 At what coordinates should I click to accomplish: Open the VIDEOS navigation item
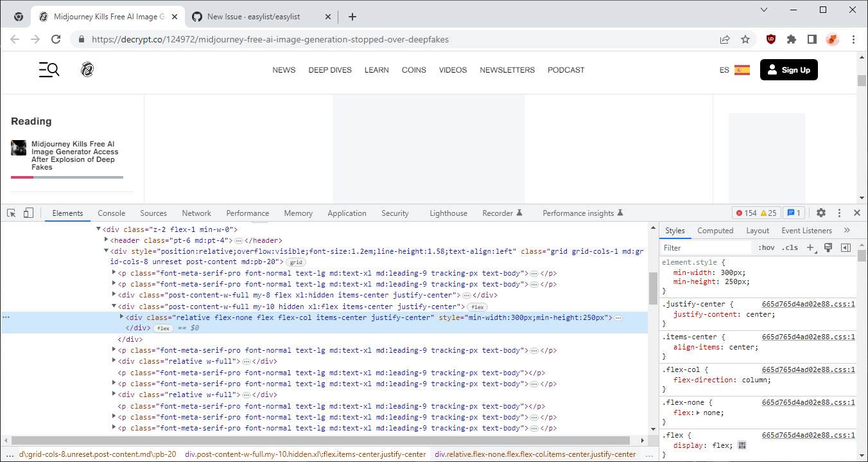click(x=453, y=70)
